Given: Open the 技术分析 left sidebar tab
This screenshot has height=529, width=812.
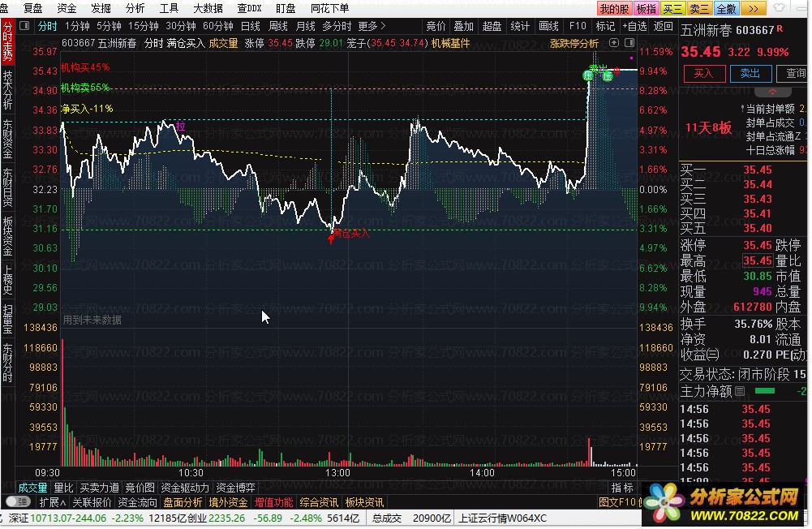Looking at the screenshot, I should click(8, 89).
